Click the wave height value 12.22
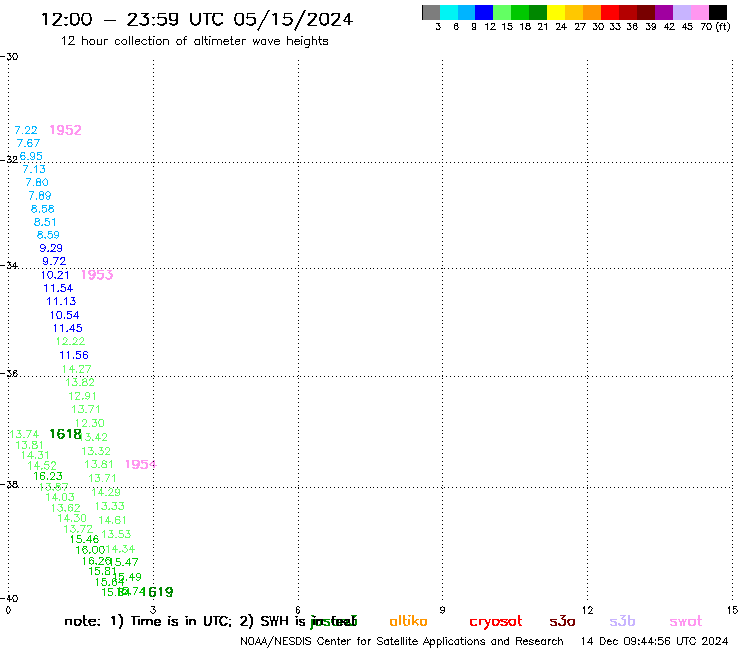740x650 pixels. (70, 341)
